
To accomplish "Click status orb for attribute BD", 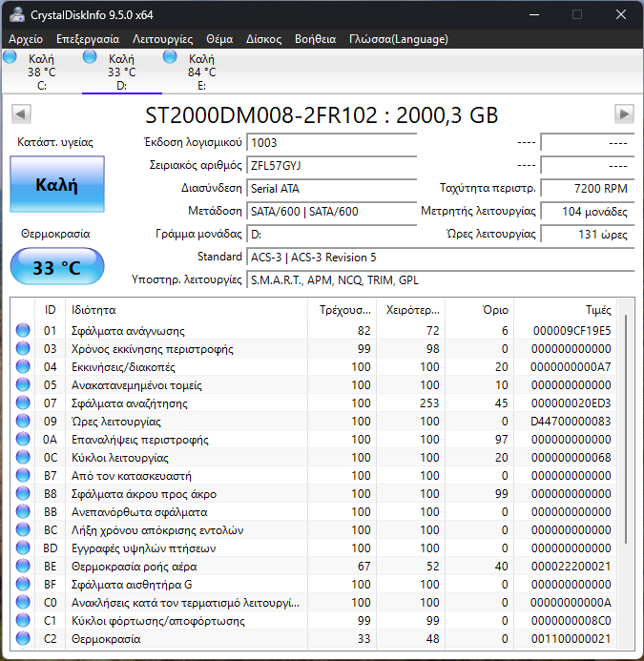I will click(x=23, y=547).
